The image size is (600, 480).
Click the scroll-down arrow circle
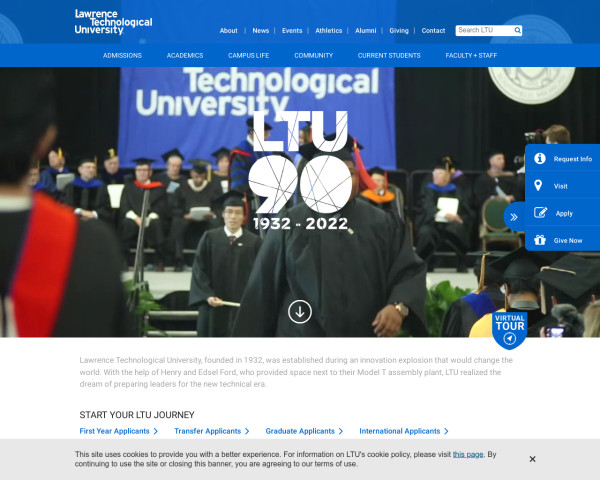pyautogui.click(x=300, y=311)
